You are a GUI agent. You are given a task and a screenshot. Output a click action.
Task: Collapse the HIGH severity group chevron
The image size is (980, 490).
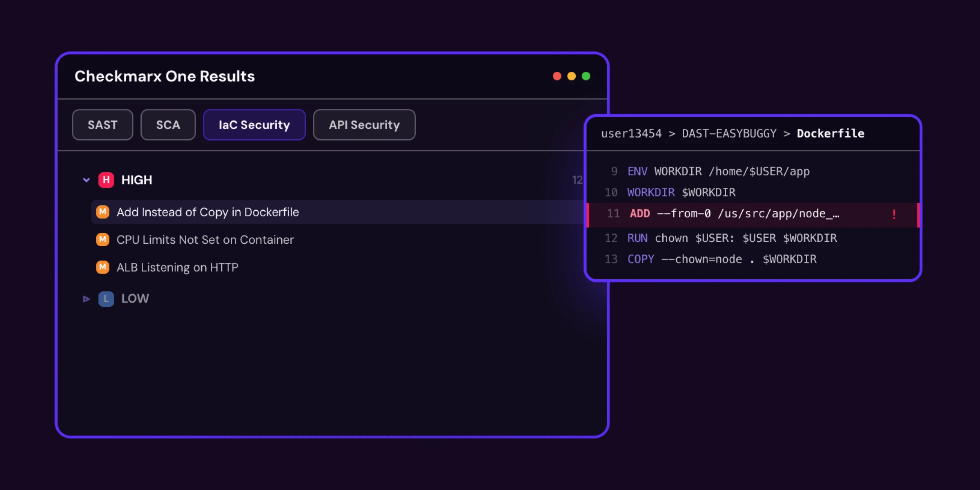(x=86, y=180)
